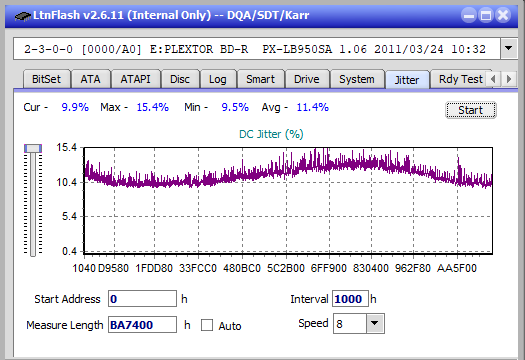Viewport: 525px width, 360px height.
Task: Click the LtnFlash chip icon in title bar
Action: tap(22, 15)
